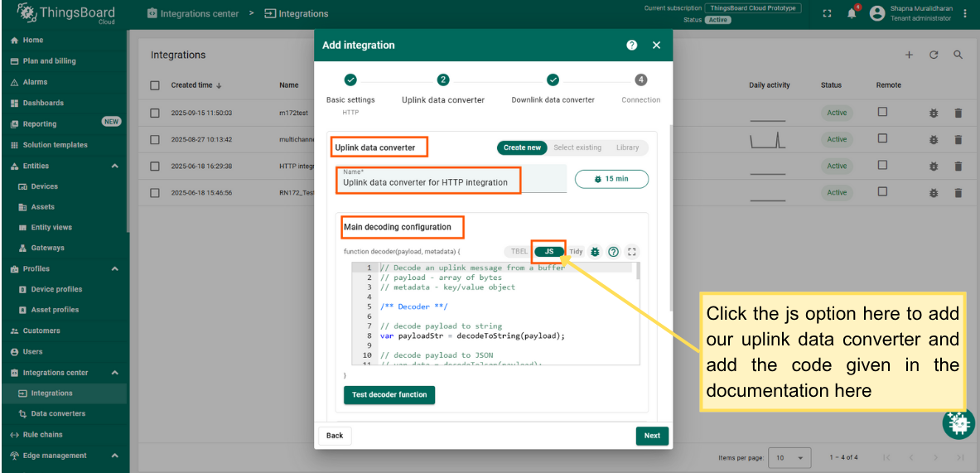Expand code editor to fullscreen

tap(632, 252)
